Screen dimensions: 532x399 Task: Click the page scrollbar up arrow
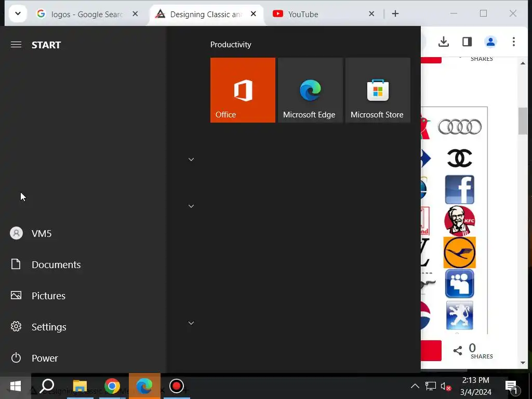(x=523, y=63)
